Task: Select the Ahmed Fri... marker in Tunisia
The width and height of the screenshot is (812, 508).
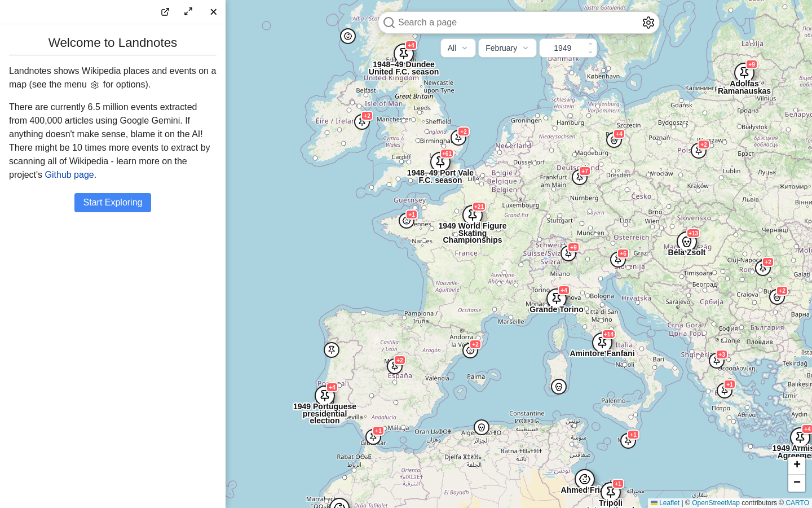Action: click(x=585, y=479)
